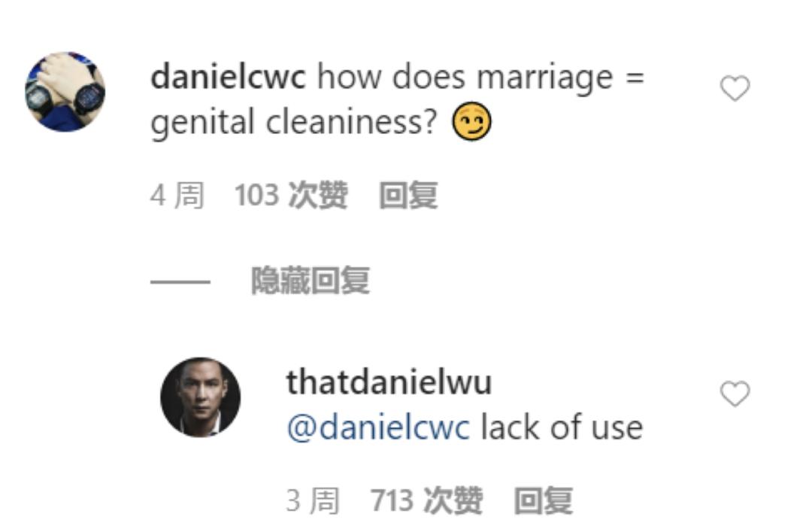Open the 3 周 reply timestamp
Screen dimensions: 812x526
(x=313, y=500)
